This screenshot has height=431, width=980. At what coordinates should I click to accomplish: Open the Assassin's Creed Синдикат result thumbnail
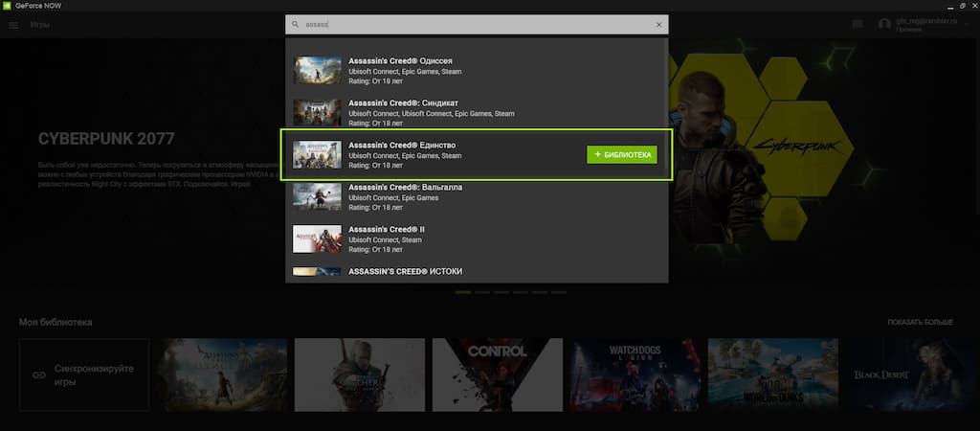(317, 113)
